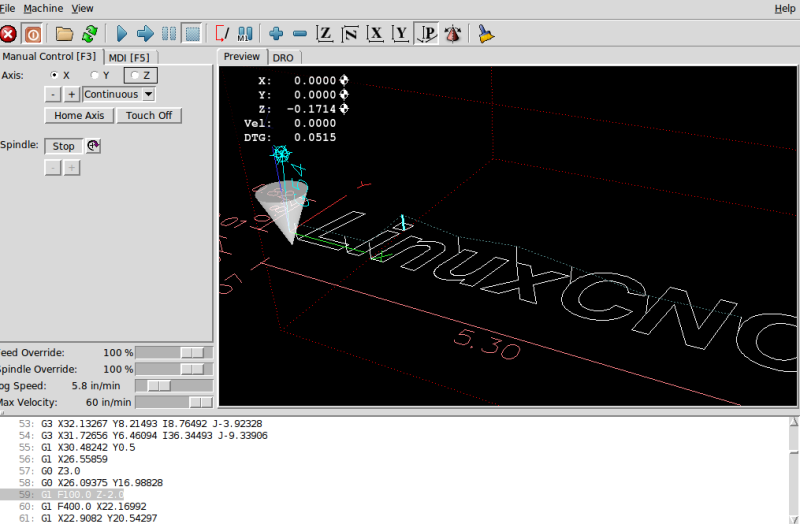Click spindle Stop button
800x524 pixels.
(x=63, y=146)
